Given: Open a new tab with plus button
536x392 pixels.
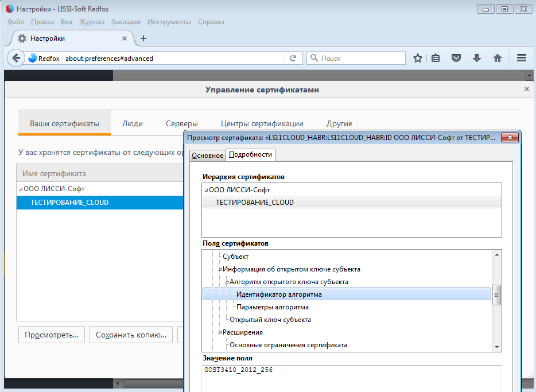Looking at the screenshot, I should click(x=143, y=38).
